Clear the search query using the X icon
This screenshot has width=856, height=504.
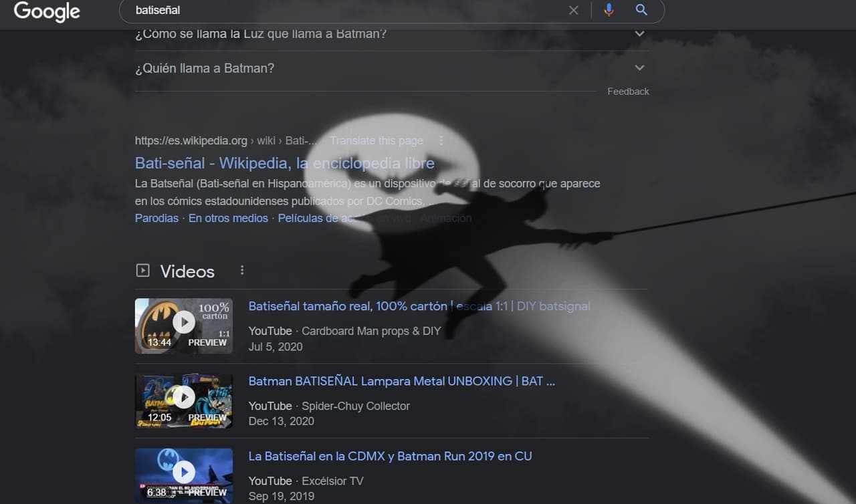(x=573, y=10)
